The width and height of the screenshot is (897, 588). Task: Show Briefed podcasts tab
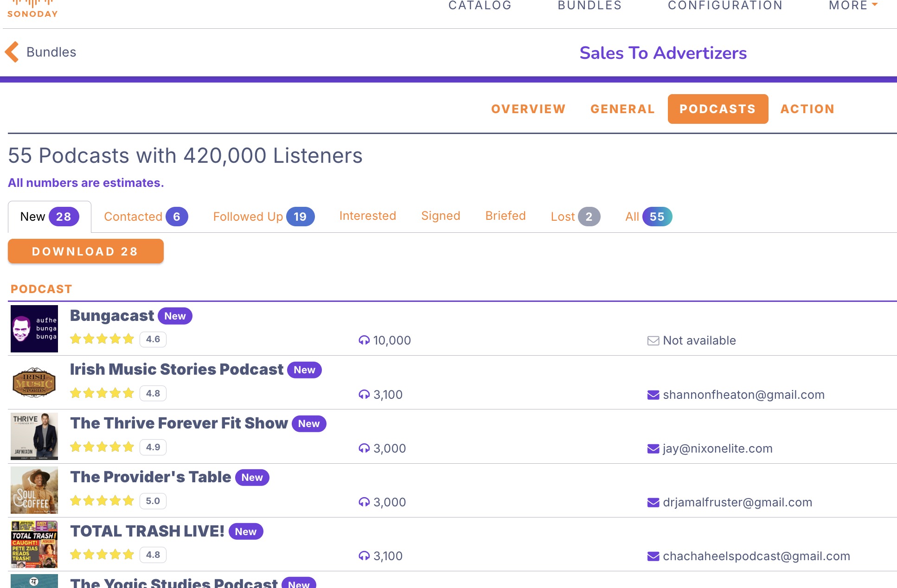click(505, 216)
